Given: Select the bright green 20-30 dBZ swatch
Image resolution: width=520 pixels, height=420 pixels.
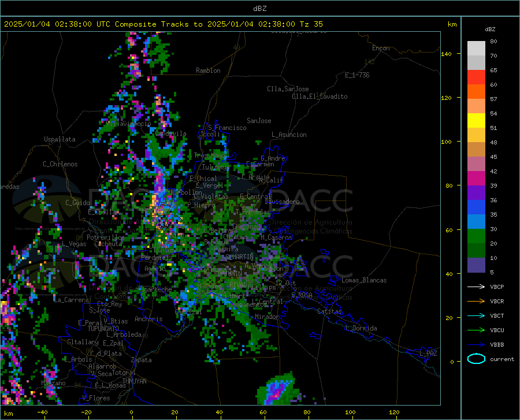Looking at the screenshot, I should click(476, 236).
